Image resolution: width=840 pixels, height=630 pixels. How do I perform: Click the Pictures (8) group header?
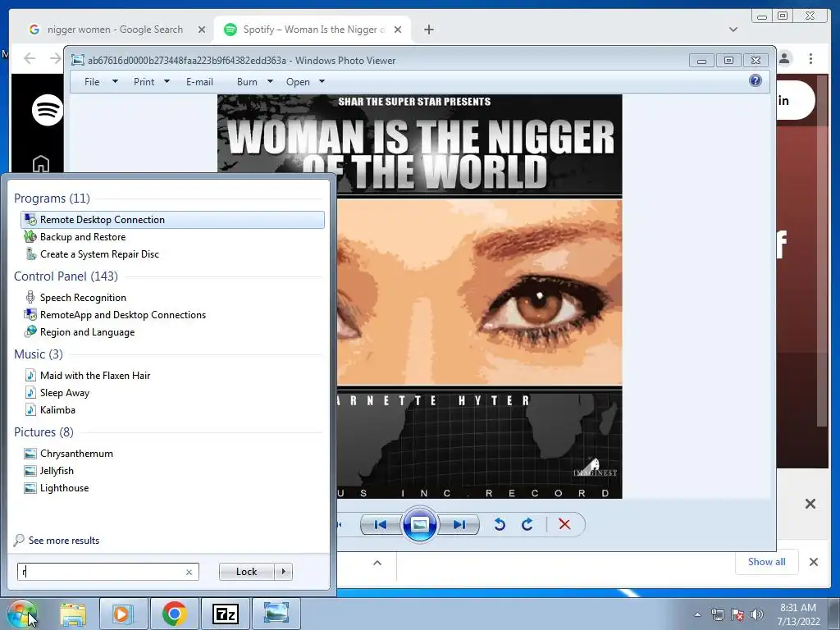click(x=44, y=431)
